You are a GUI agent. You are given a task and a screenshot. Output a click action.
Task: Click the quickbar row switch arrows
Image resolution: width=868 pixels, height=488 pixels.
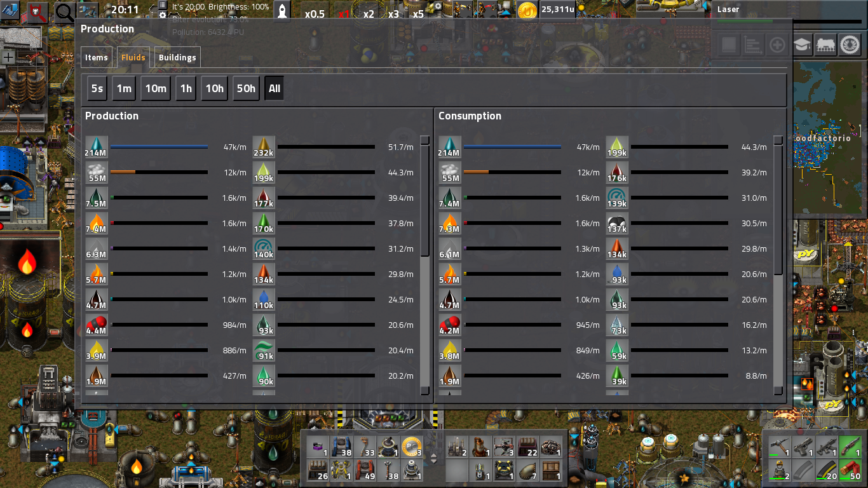[434, 458]
